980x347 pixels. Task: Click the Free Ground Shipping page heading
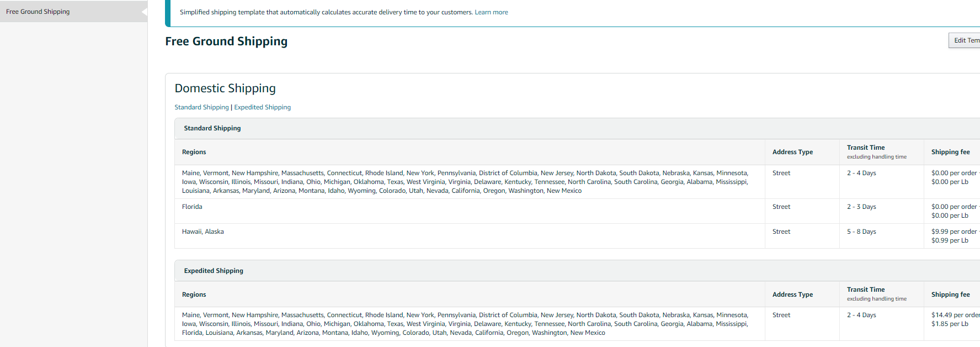click(226, 41)
